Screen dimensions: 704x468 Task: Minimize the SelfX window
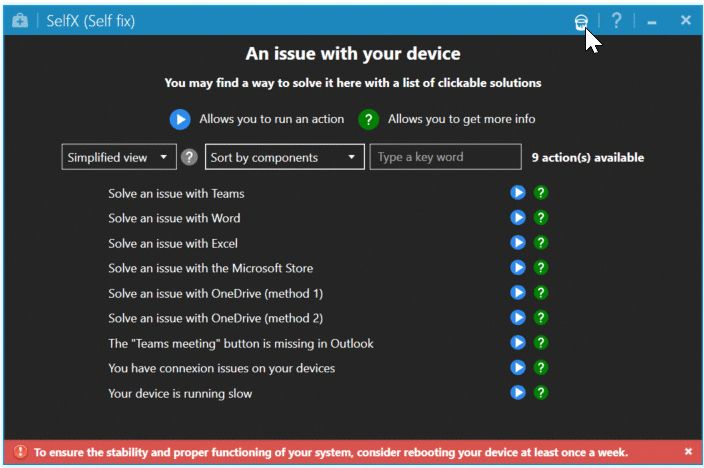[x=652, y=22]
